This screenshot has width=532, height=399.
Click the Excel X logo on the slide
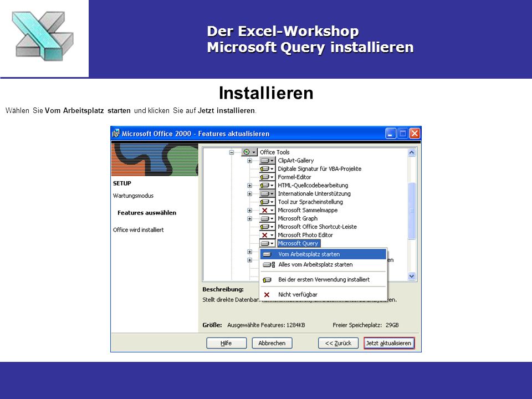click(43, 36)
